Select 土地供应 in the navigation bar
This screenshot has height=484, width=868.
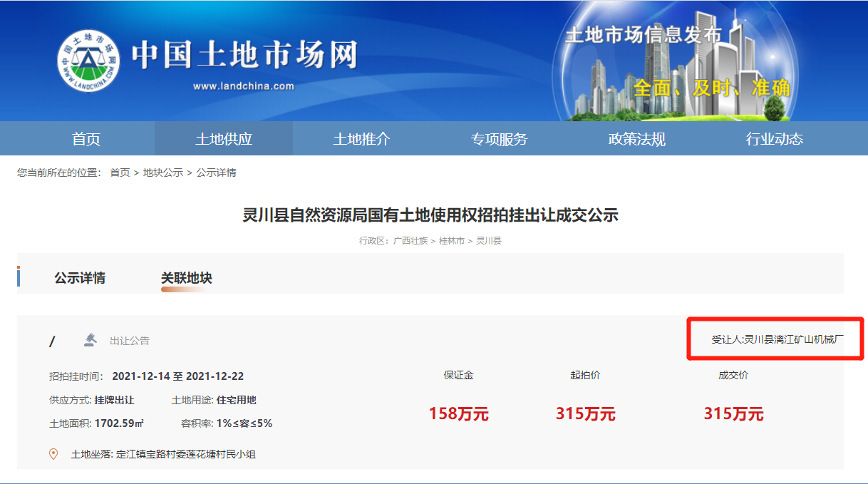[x=224, y=139]
